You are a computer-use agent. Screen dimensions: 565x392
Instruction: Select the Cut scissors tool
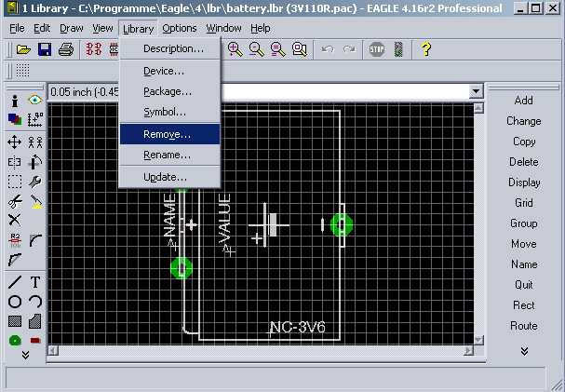pyautogui.click(x=15, y=201)
